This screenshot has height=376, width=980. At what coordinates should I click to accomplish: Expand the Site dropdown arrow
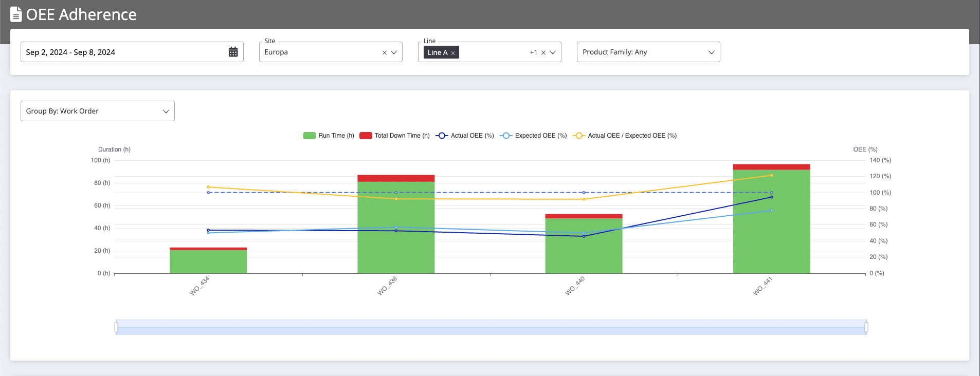tap(394, 52)
